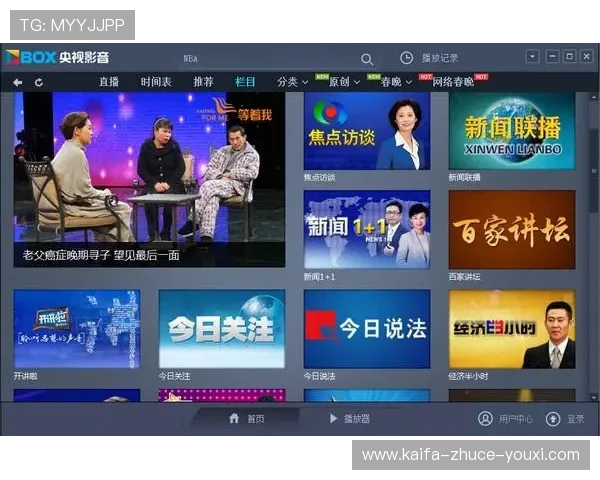Go back with the arrow icon
Viewport: 600px width, 480px height.
tap(17, 82)
